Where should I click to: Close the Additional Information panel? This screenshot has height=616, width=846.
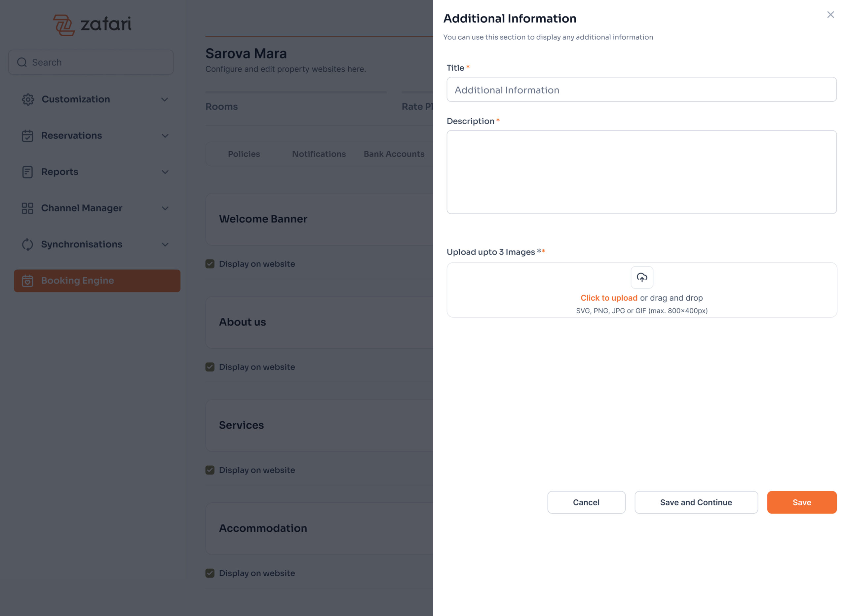(x=830, y=15)
